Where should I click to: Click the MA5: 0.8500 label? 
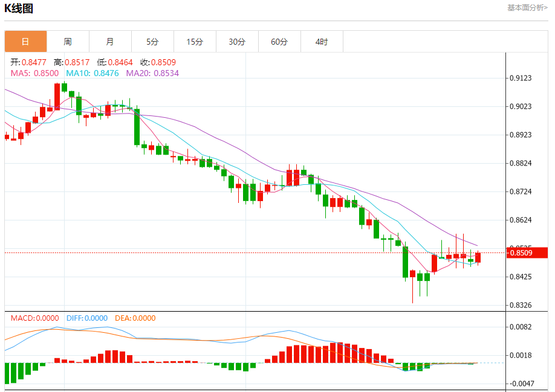point(34,73)
